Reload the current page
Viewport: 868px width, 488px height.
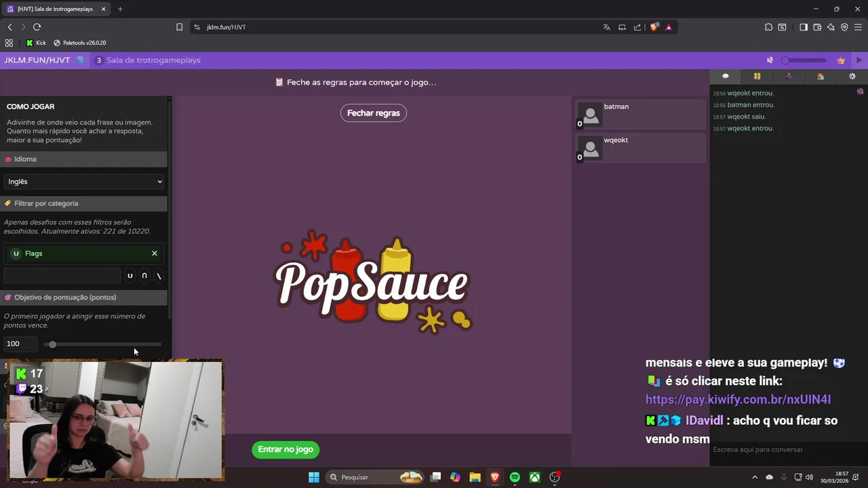click(37, 27)
